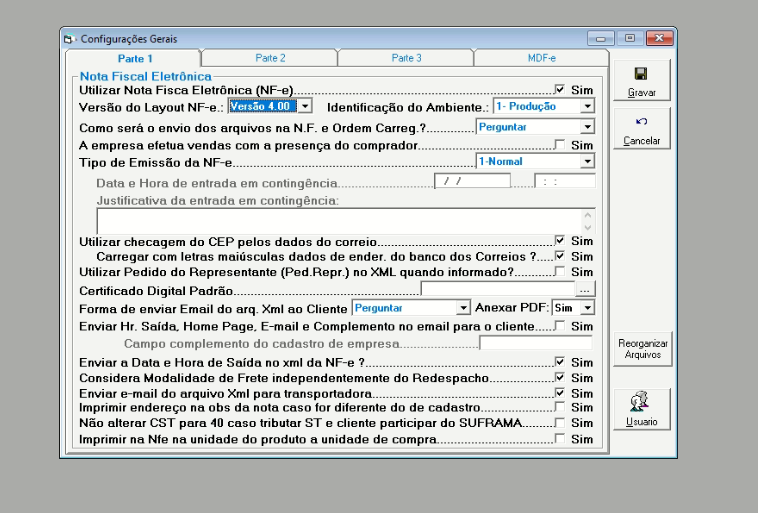Toggle Utilizar checagem do CEP checkbox
The image size is (758, 513).
click(560, 240)
